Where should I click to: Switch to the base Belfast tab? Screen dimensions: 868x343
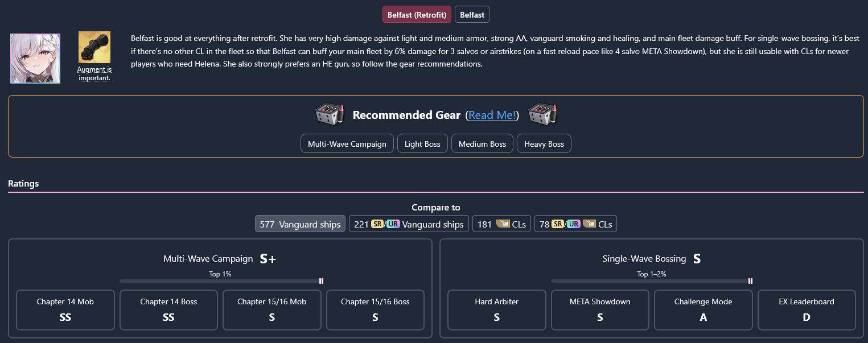[472, 15]
